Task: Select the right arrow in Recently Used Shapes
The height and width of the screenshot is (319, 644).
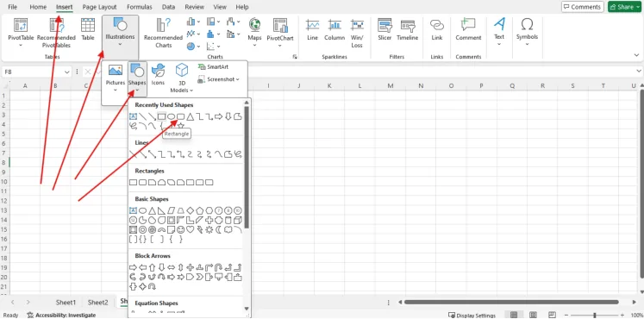Action: click(218, 116)
